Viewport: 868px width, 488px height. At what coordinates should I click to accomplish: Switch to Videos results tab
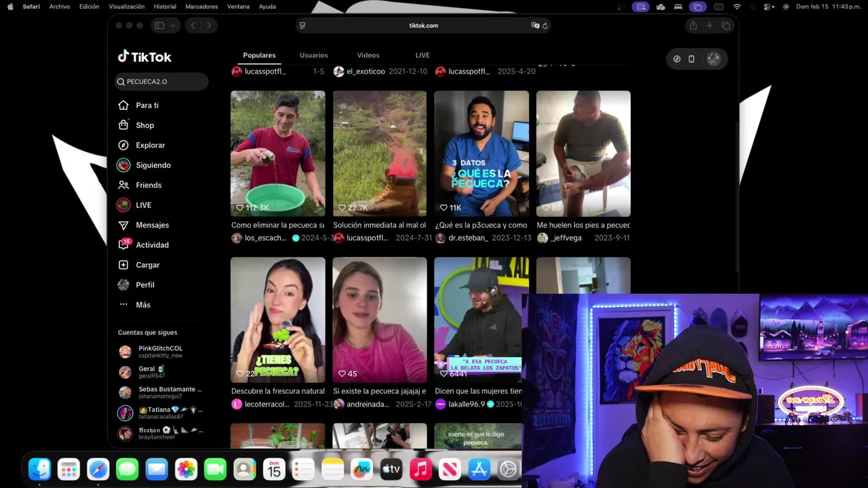click(x=368, y=55)
